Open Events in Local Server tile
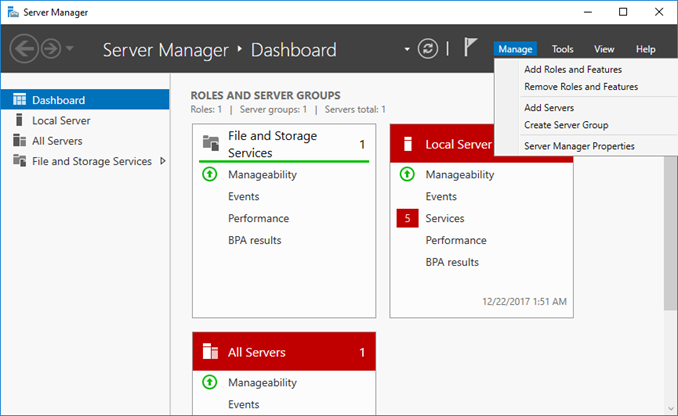 [441, 196]
